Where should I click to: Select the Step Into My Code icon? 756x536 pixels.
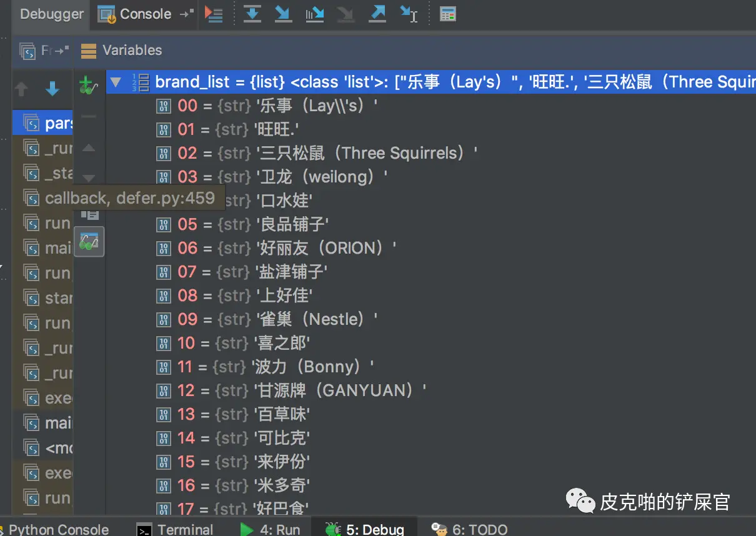[314, 14]
